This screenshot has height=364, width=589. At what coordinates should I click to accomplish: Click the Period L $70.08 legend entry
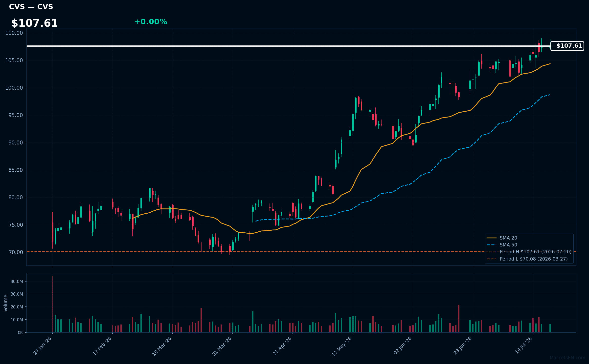coord(527,259)
